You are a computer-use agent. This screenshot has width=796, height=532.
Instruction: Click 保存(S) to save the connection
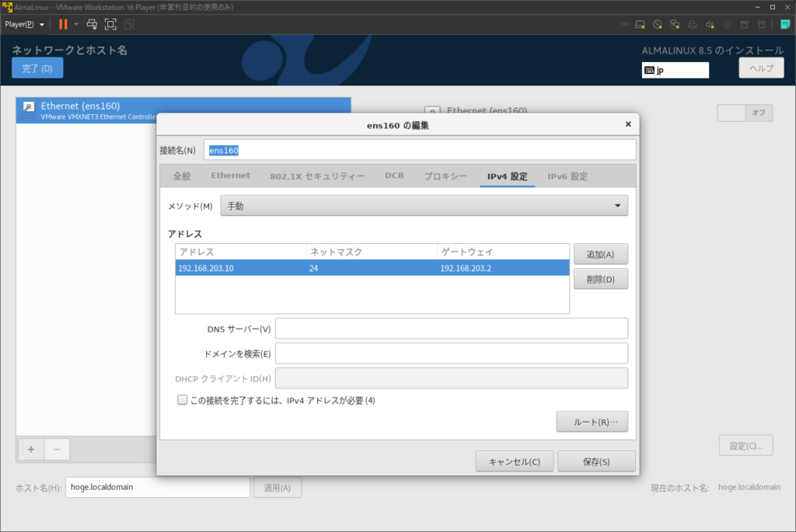tap(596, 461)
